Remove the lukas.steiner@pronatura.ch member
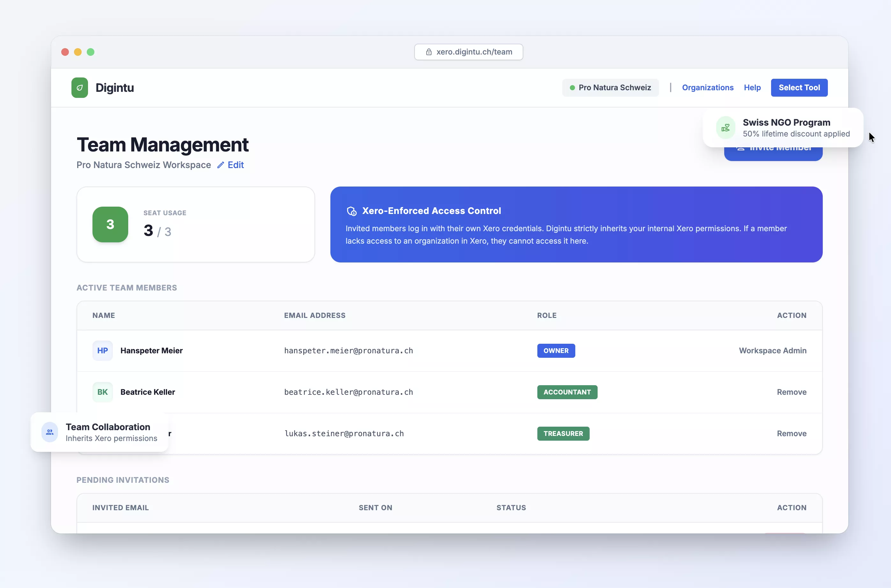This screenshot has width=891, height=588. pyautogui.click(x=791, y=433)
